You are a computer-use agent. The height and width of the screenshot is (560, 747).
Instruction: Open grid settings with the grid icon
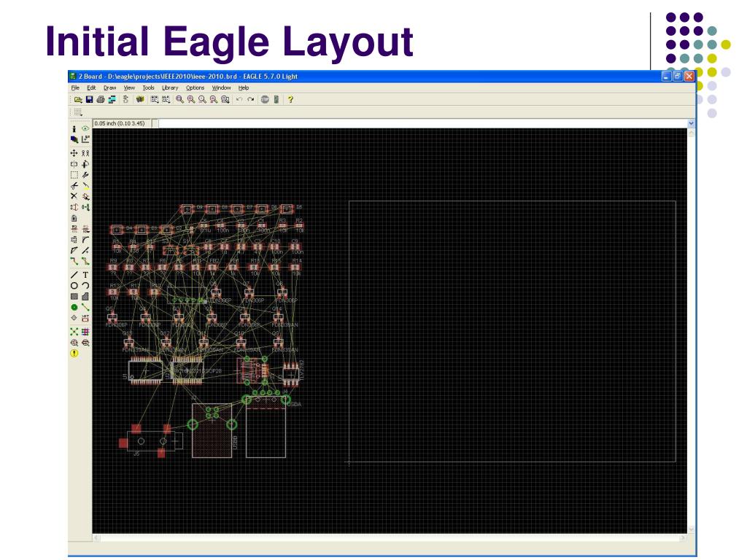pyautogui.click(x=78, y=112)
